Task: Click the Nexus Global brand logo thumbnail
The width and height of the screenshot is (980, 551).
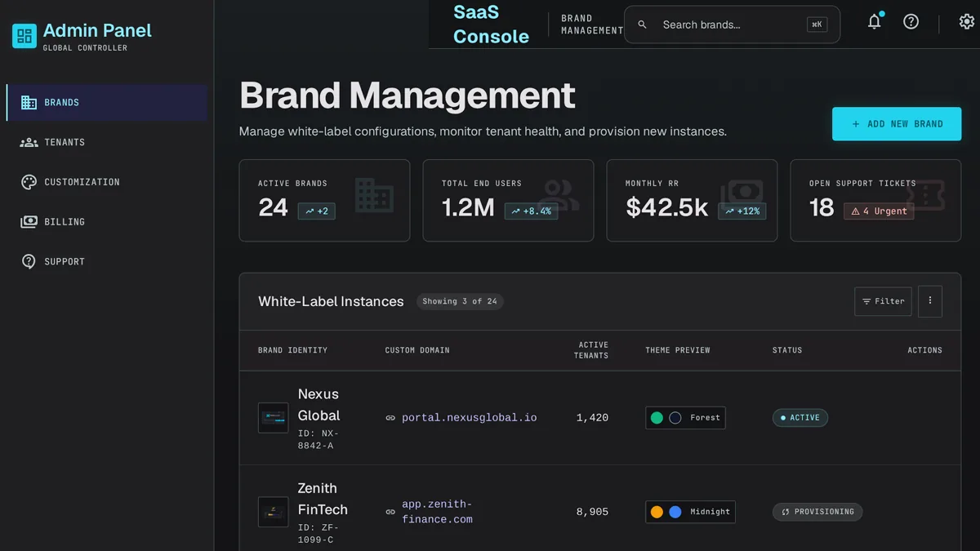Action: 274,418
